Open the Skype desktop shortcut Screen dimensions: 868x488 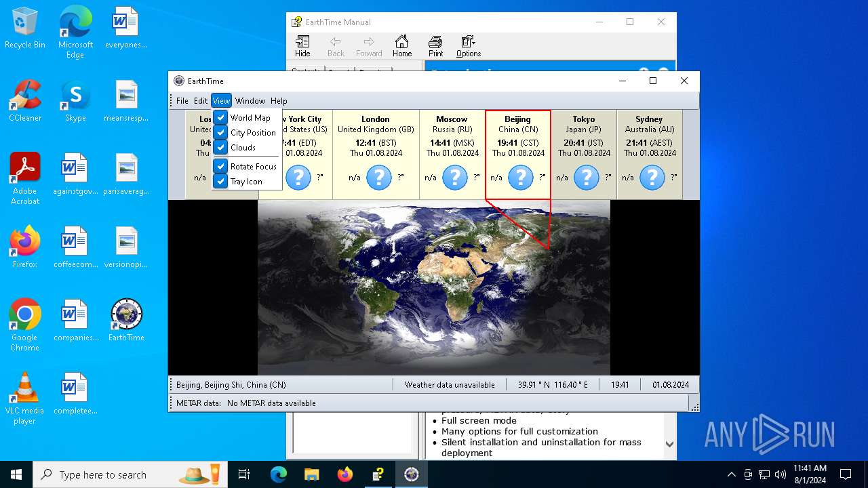[x=75, y=101]
